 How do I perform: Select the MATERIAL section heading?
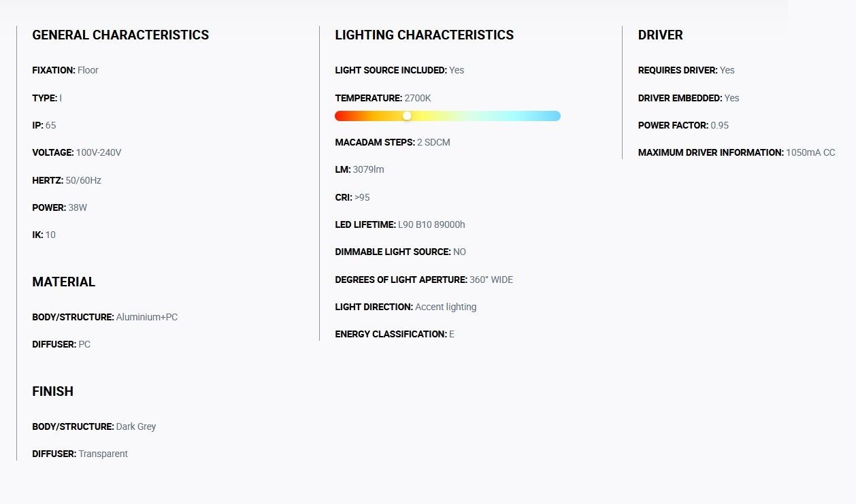click(x=64, y=282)
